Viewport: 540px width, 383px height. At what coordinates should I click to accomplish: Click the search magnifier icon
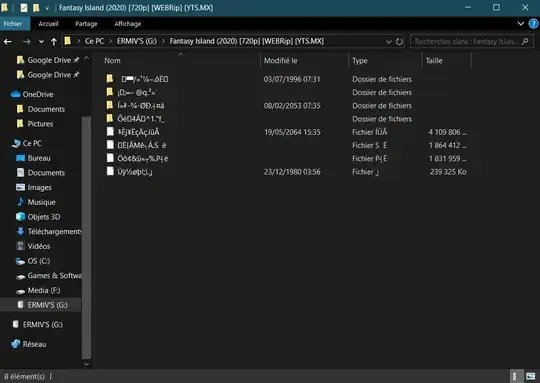click(x=525, y=42)
